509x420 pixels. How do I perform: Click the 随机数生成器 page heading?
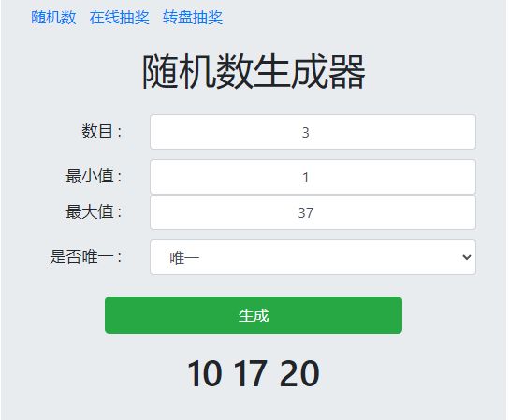[254, 72]
